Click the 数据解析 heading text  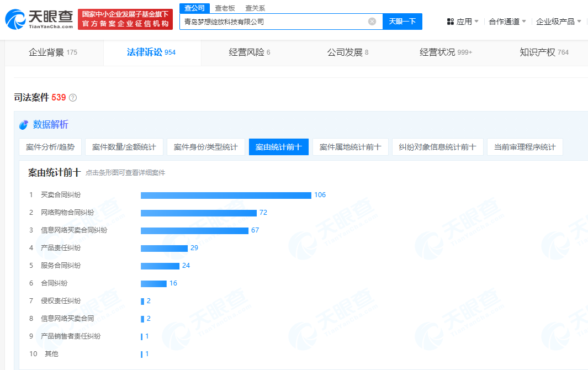point(51,125)
